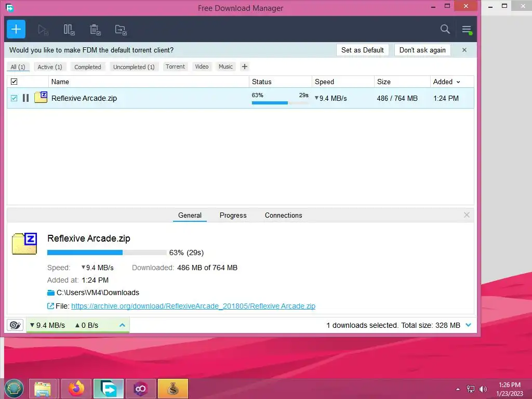Click the Name column header

(x=149, y=82)
